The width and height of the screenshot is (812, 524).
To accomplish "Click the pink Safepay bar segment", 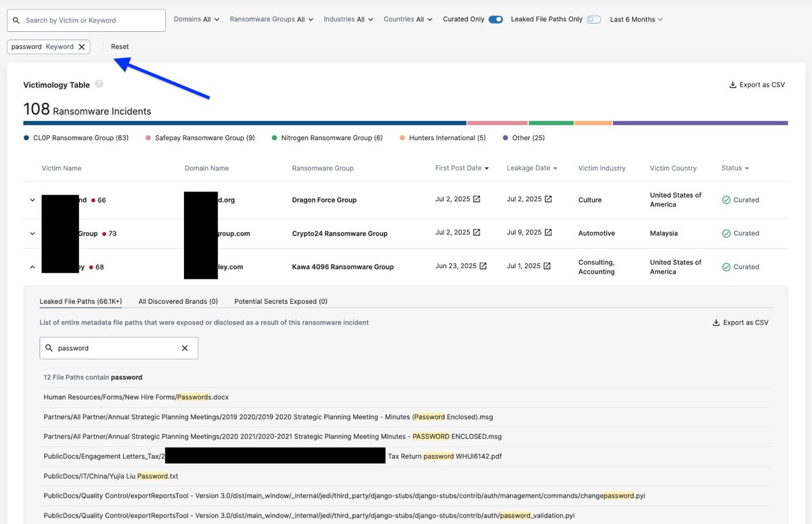I will pos(497,123).
